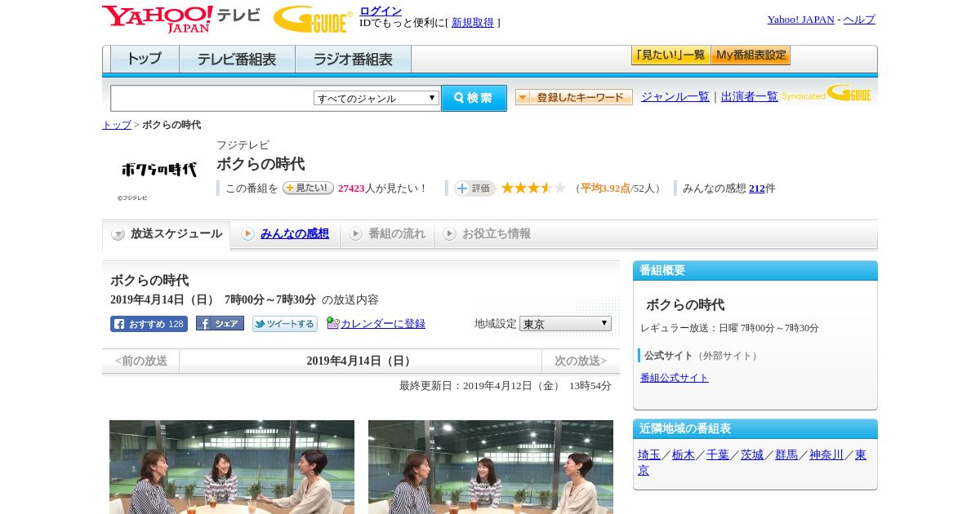Click the トップ breadcrumb link
This screenshot has height=514, width=980.
coord(117,125)
